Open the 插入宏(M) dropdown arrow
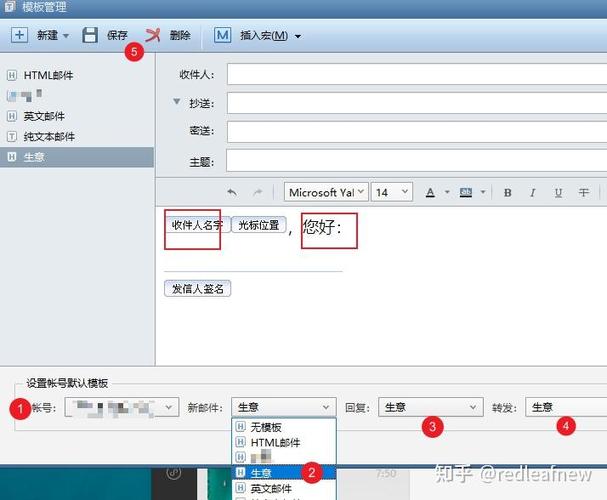607x500 pixels. click(298, 36)
